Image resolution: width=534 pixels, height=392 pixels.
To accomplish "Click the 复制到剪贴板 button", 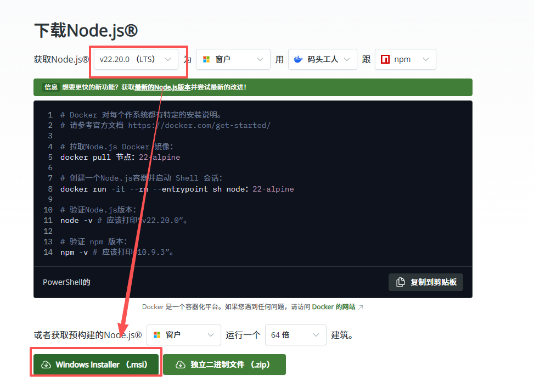I will [x=426, y=282].
